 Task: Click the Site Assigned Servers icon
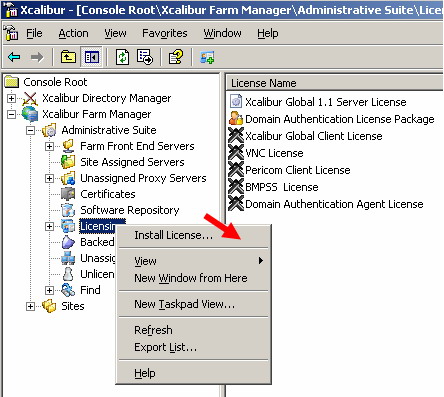(x=68, y=162)
